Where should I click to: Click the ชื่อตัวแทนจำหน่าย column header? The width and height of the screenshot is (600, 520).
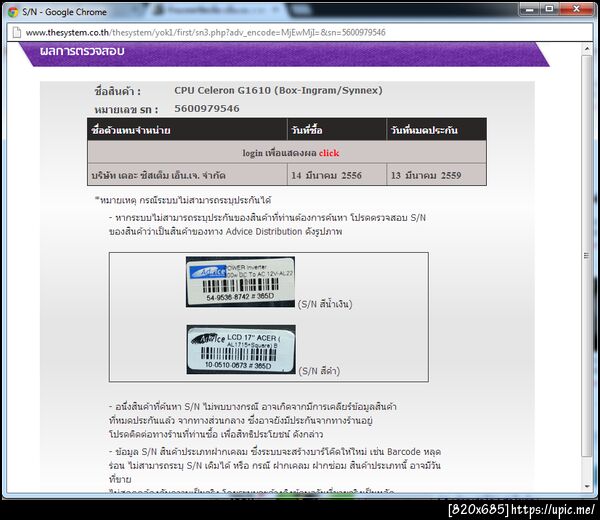click(x=188, y=130)
